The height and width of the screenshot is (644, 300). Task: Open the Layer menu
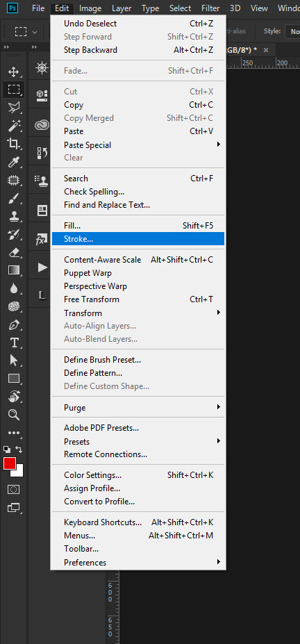(122, 8)
